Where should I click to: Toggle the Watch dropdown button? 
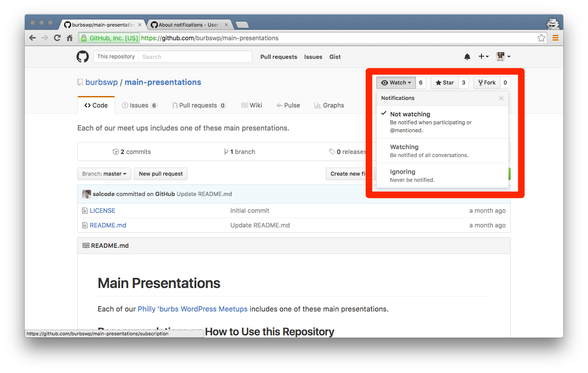point(396,83)
